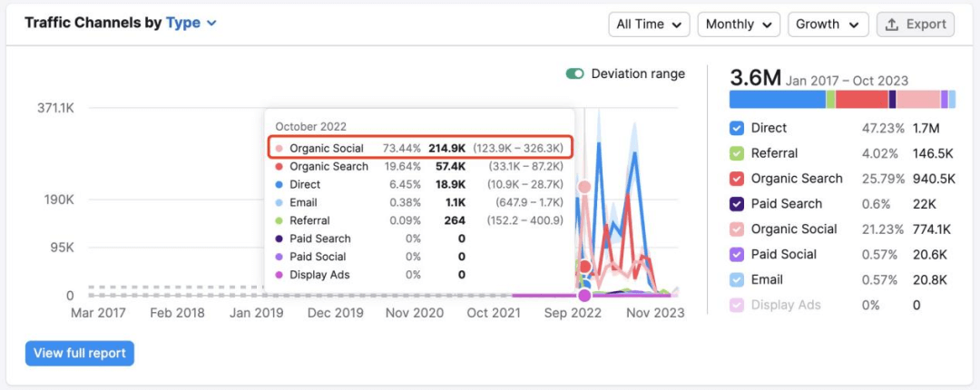Uncheck the Organic Social legend checkbox
Viewport: 980px width, 390px height.
click(x=737, y=229)
